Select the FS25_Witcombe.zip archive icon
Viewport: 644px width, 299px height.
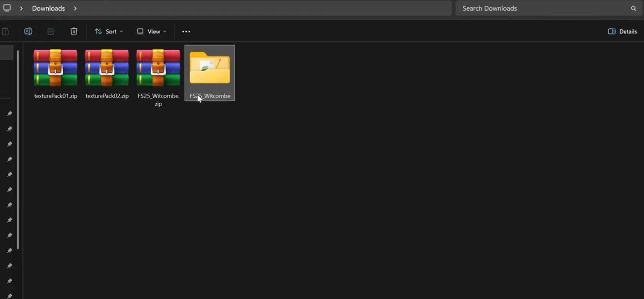158,68
